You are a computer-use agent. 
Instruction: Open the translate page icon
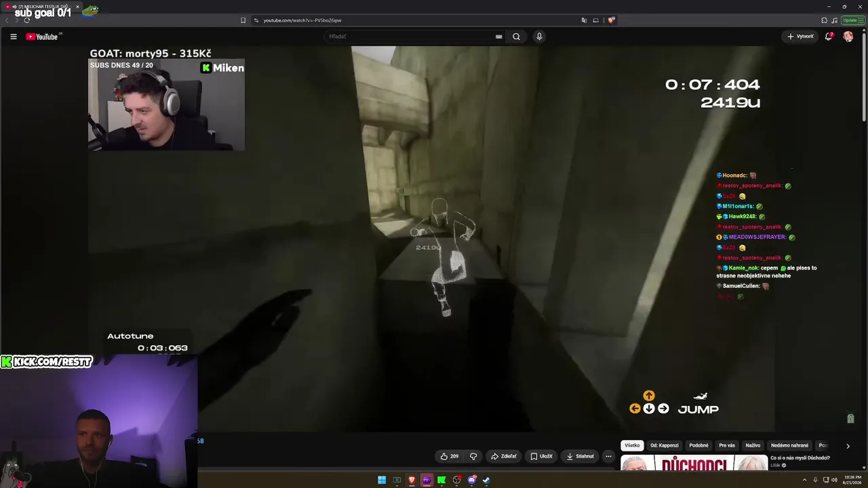tap(584, 20)
